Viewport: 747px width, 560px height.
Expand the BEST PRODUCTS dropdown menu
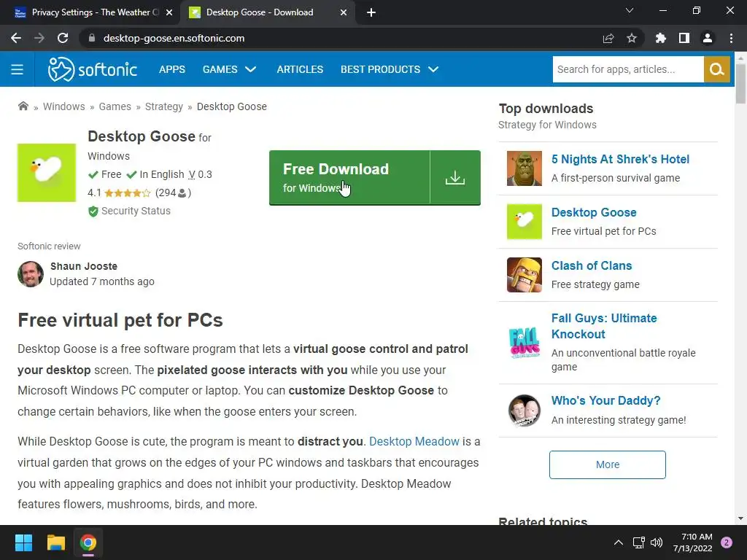390,69
